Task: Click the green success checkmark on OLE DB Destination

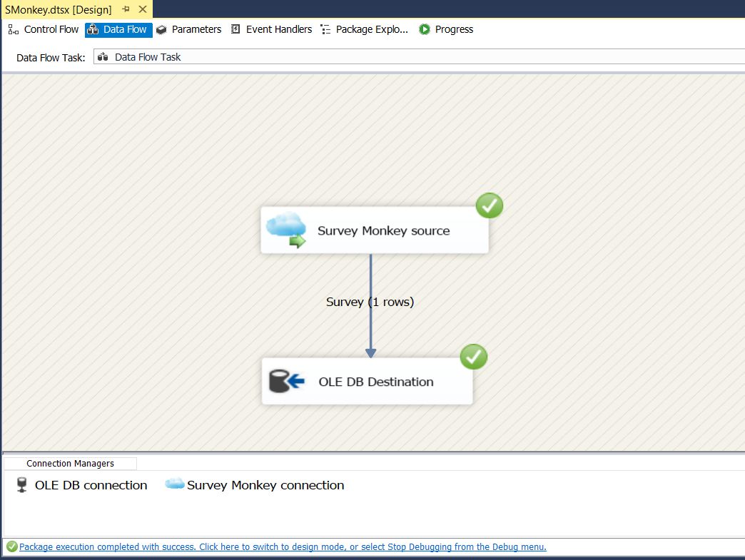Action: pos(474,357)
